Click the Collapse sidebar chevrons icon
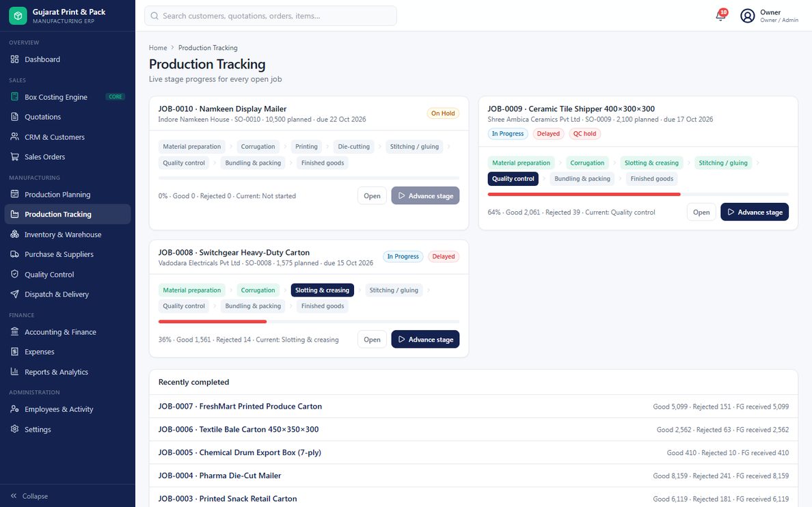Viewport: 812px width, 507px height. click(14, 495)
